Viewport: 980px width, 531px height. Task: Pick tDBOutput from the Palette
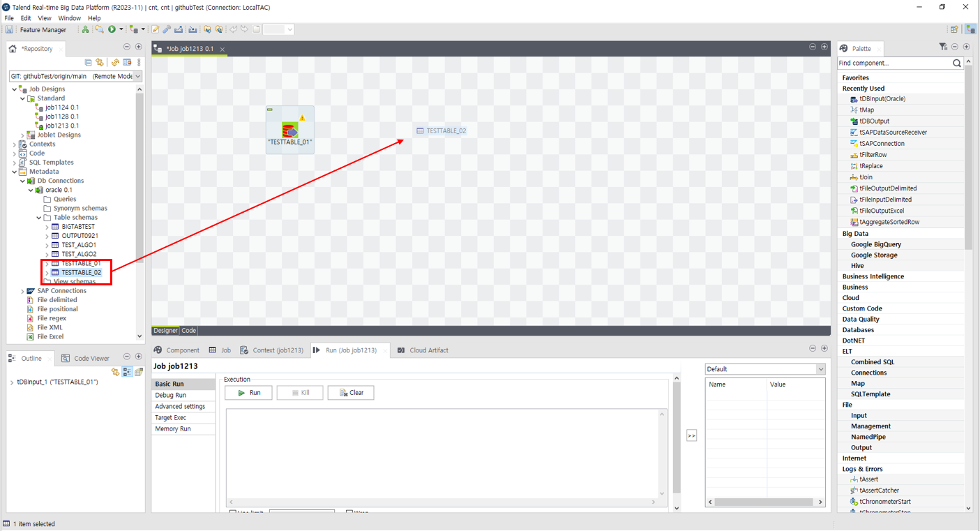(x=874, y=121)
